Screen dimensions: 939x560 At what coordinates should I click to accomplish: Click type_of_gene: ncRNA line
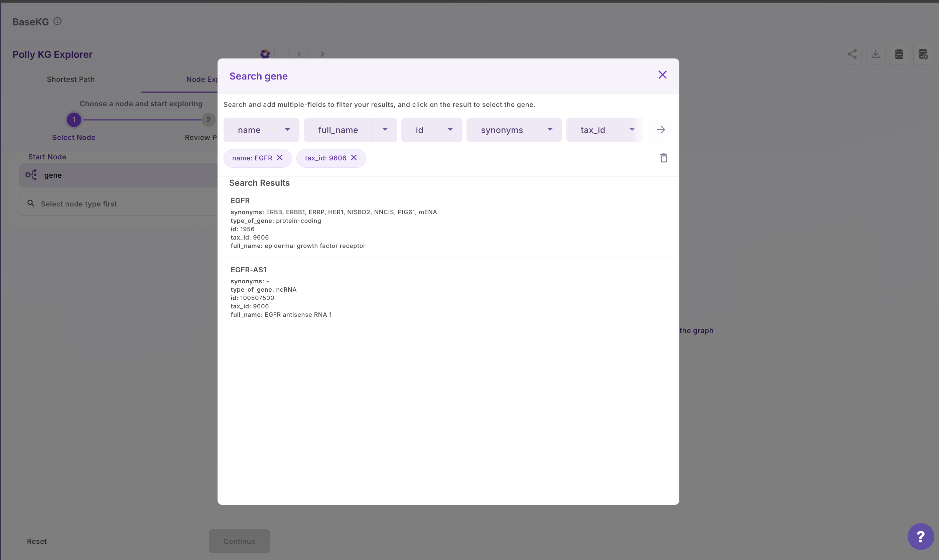click(x=263, y=289)
